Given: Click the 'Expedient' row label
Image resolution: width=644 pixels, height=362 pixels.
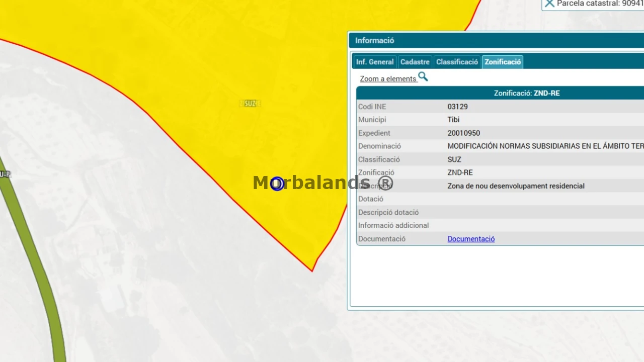Looking at the screenshot, I should [x=374, y=133].
